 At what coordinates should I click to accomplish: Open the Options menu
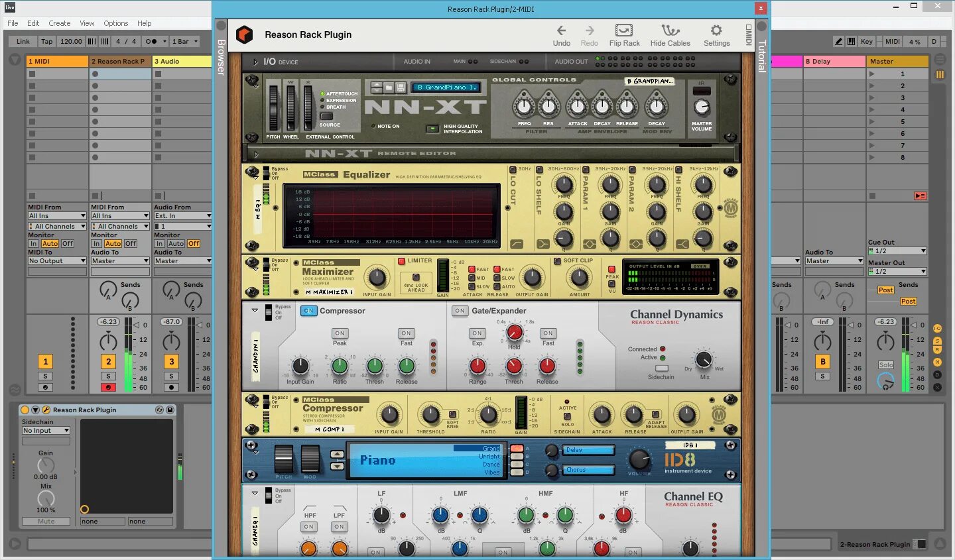point(115,23)
